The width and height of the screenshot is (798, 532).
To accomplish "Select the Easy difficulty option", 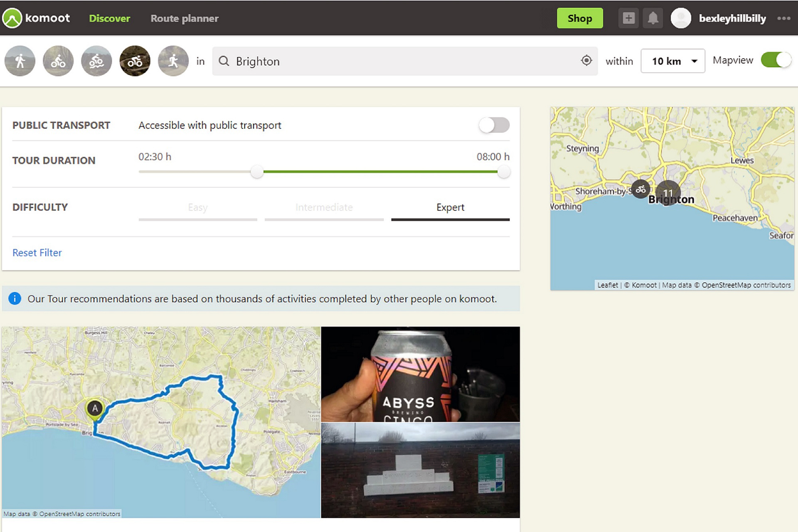I will [x=198, y=207].
